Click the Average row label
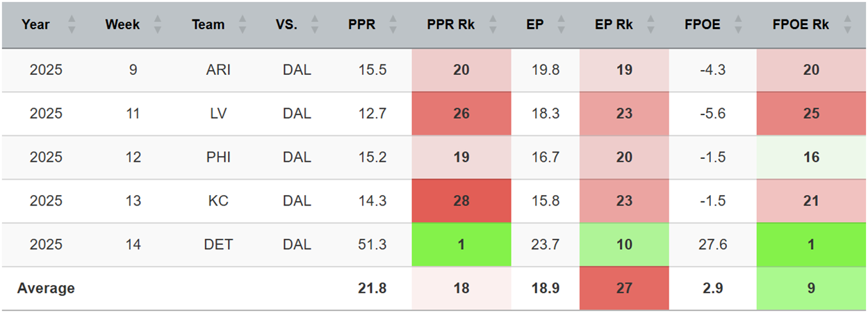 (x=46, y=289)
